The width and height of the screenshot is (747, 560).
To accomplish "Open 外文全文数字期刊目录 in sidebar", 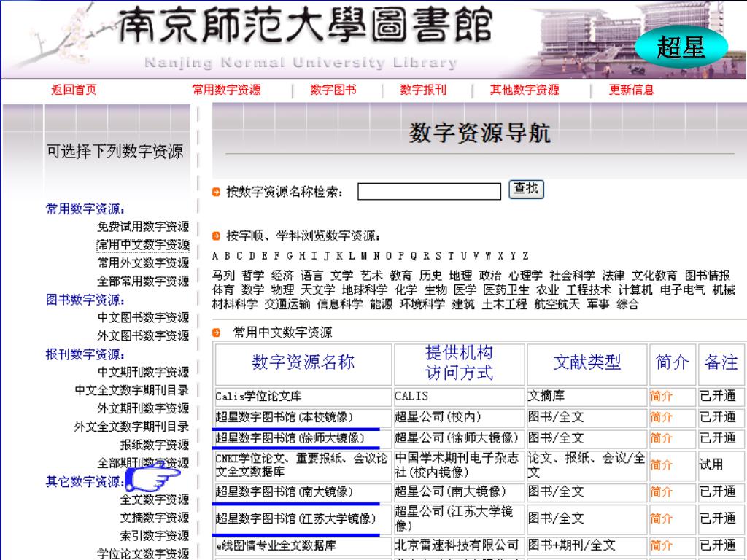I will point(131,427).
